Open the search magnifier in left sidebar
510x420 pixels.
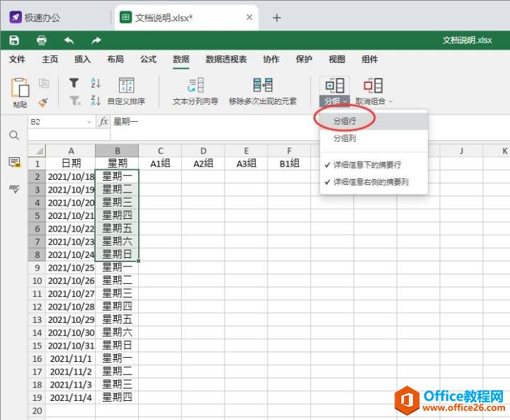14,135
